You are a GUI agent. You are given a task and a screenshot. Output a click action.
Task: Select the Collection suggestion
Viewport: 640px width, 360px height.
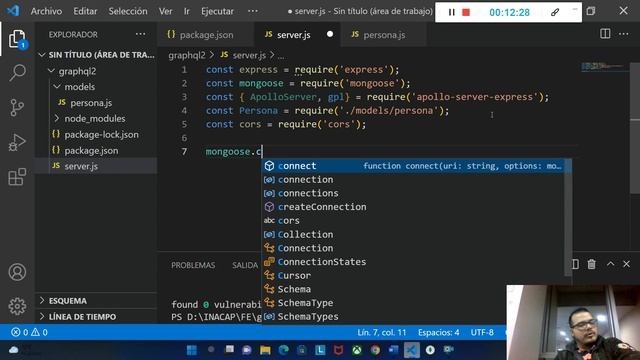[413, 234]
